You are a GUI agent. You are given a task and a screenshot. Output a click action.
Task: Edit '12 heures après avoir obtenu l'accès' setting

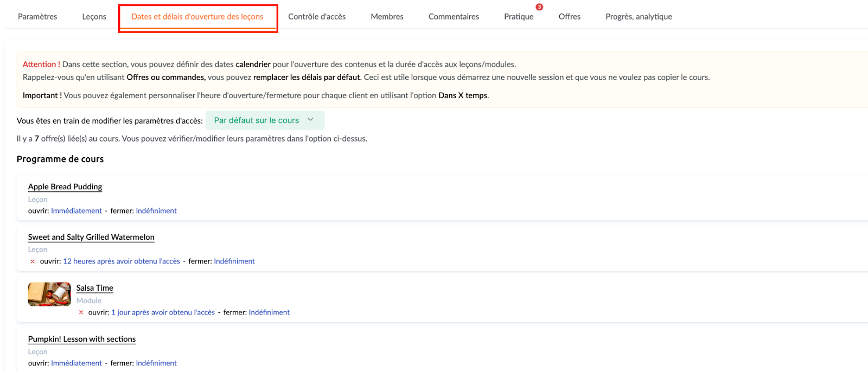click(x=122, y=261)
